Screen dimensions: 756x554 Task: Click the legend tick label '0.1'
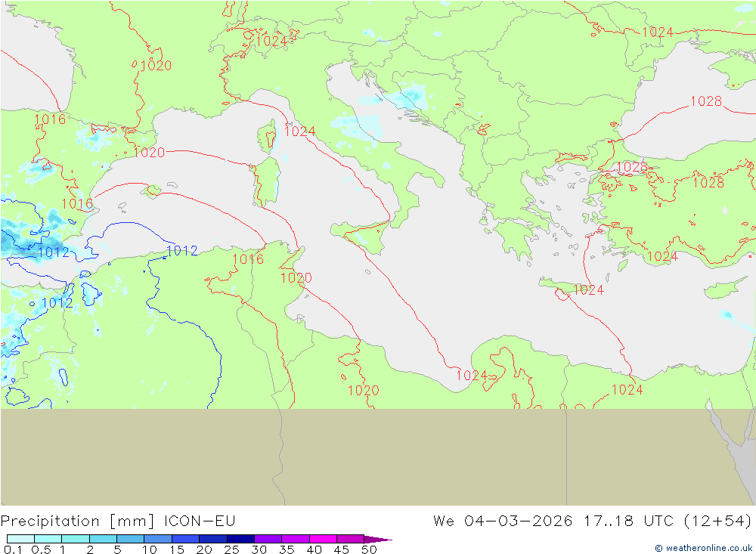(x=13, y=549)
